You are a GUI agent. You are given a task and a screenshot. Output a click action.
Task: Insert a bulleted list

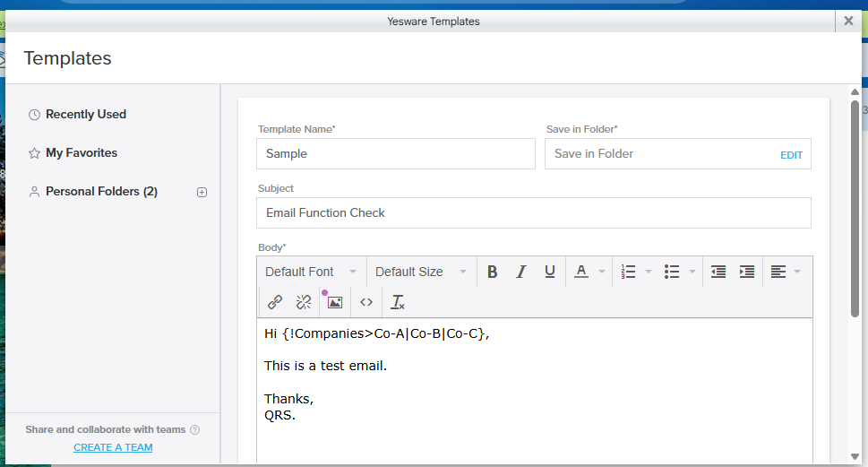click(672, 272)
